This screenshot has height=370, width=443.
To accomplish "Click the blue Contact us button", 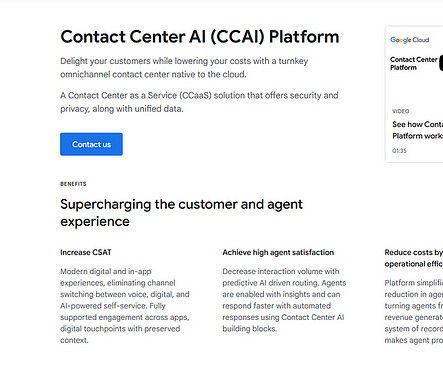I will click(91, 144).
